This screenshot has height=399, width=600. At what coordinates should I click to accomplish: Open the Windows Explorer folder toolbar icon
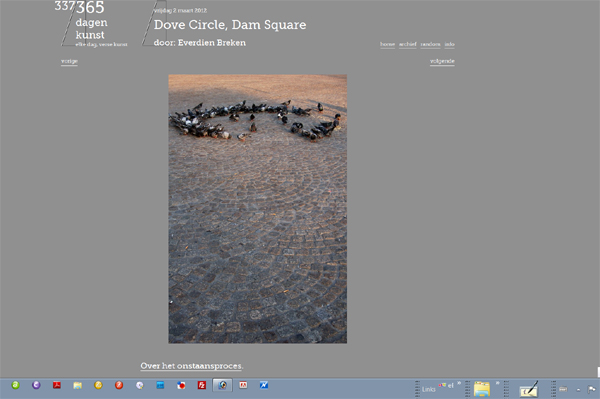481,389
